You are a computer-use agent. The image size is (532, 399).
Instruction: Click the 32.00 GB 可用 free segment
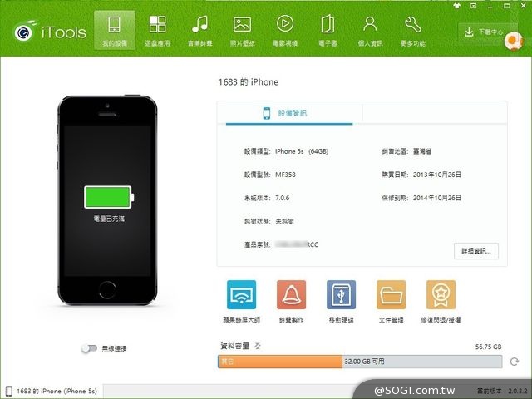pos(422,362)
